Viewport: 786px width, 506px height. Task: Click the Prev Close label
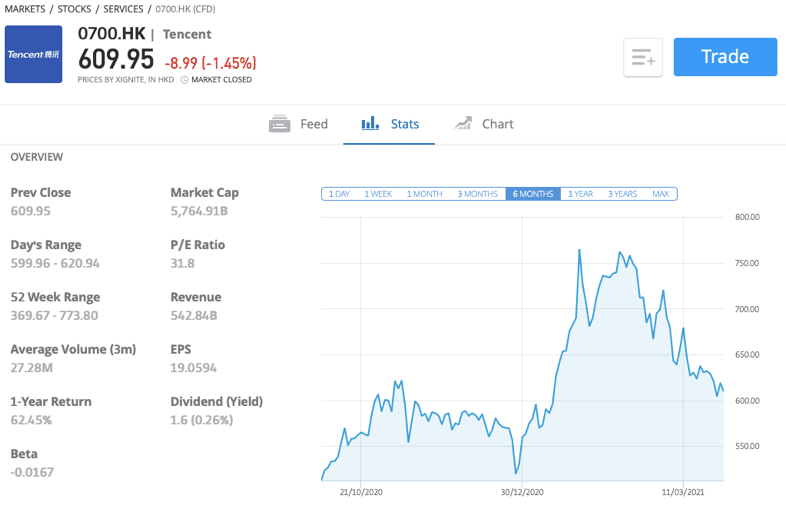pyautogui.click(x=41, y=193)
